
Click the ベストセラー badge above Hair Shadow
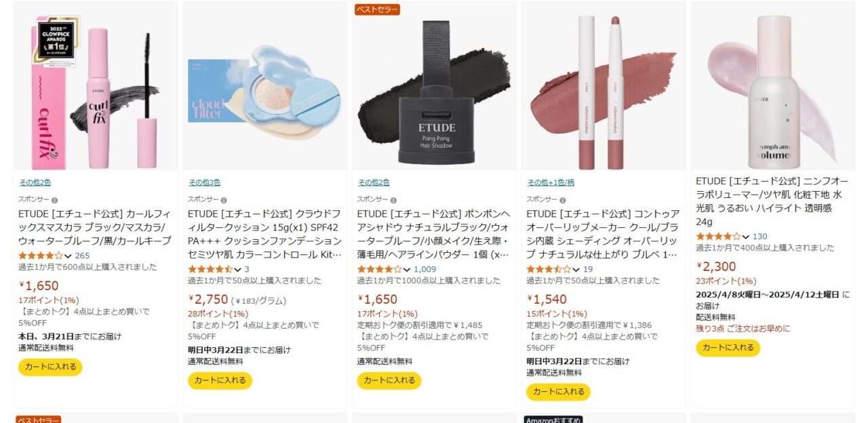pyautogui.click(x=378, y=9)
